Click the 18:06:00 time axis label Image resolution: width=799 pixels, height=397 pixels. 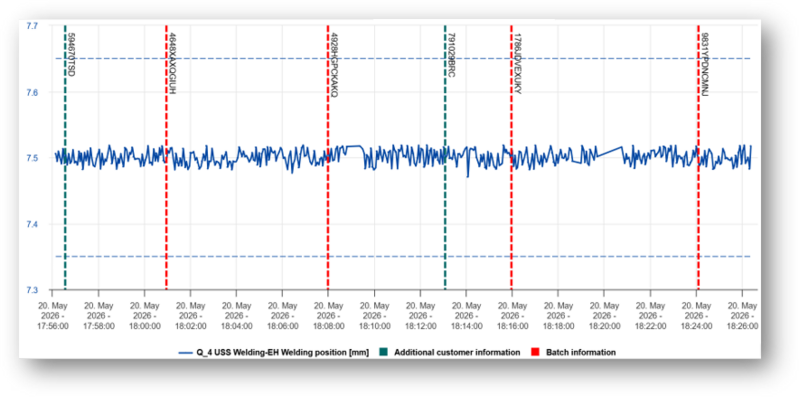[282, 316]
